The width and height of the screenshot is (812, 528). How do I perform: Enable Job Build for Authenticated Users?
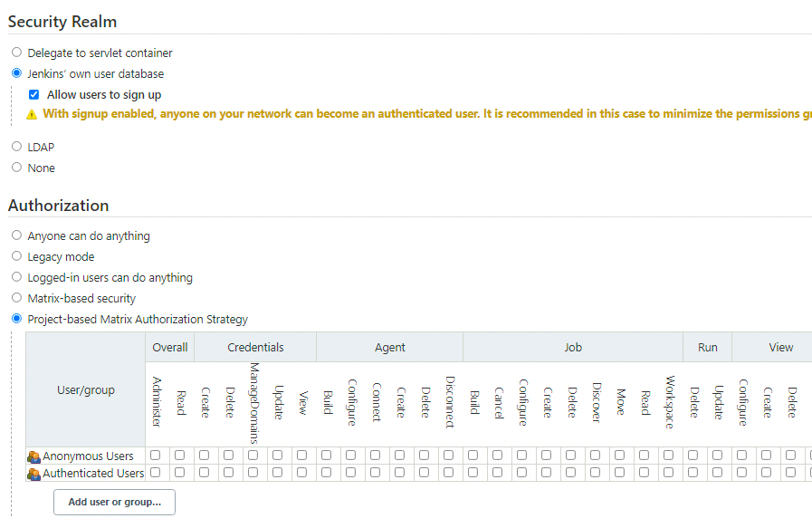tap(473, 472)
